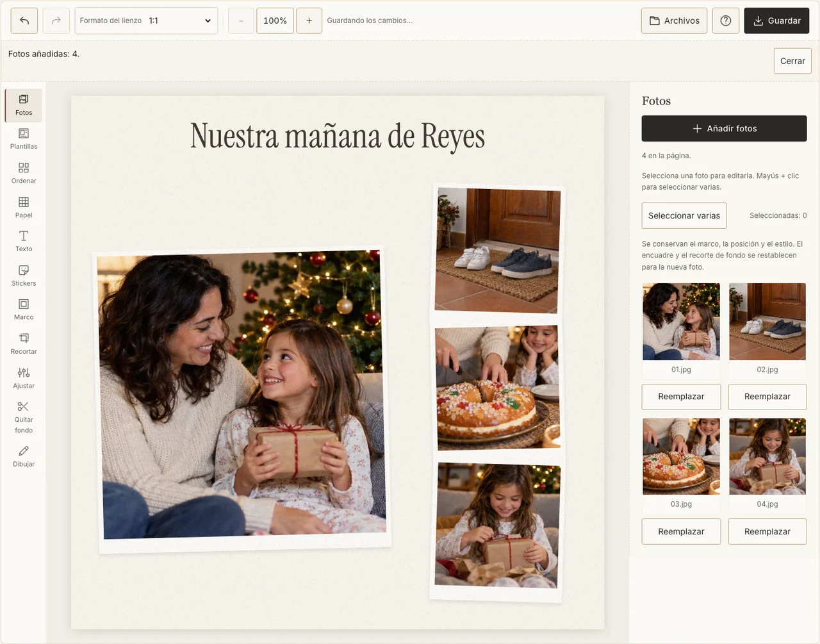Viewport: 820px width, 644px height.
Task: Open the Fotos tool in sidebar
Action: (x=24, y=106)
